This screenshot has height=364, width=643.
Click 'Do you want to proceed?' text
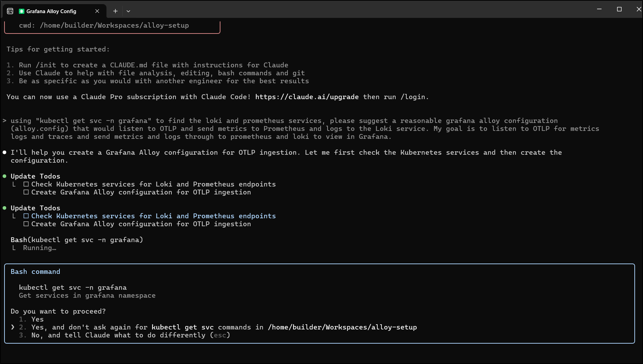pos(58,312)
